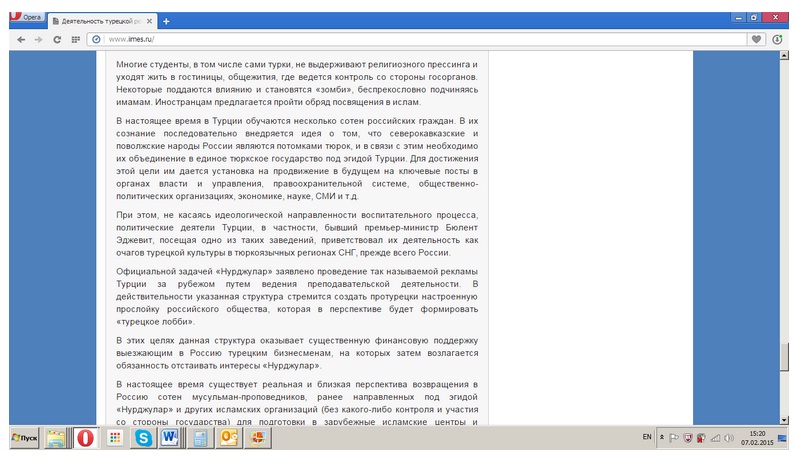Click paragraph starting Многие студенты

point(297,83)
